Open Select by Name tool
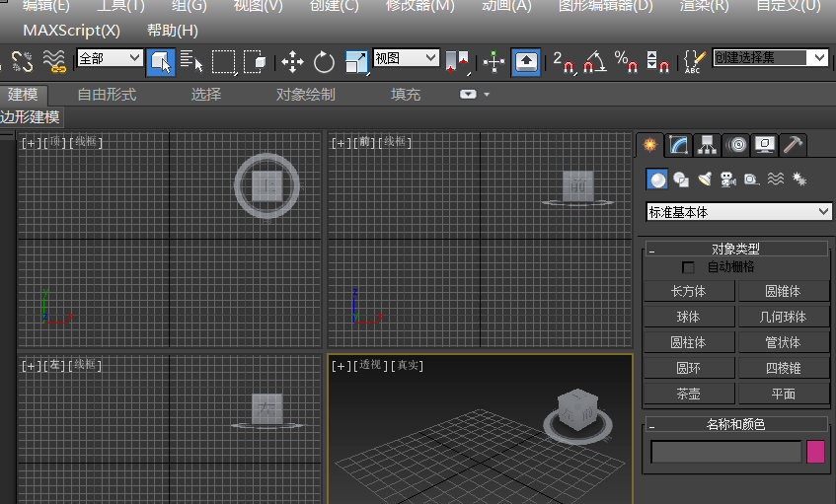The image size is (836, 504). pos(191,61)
